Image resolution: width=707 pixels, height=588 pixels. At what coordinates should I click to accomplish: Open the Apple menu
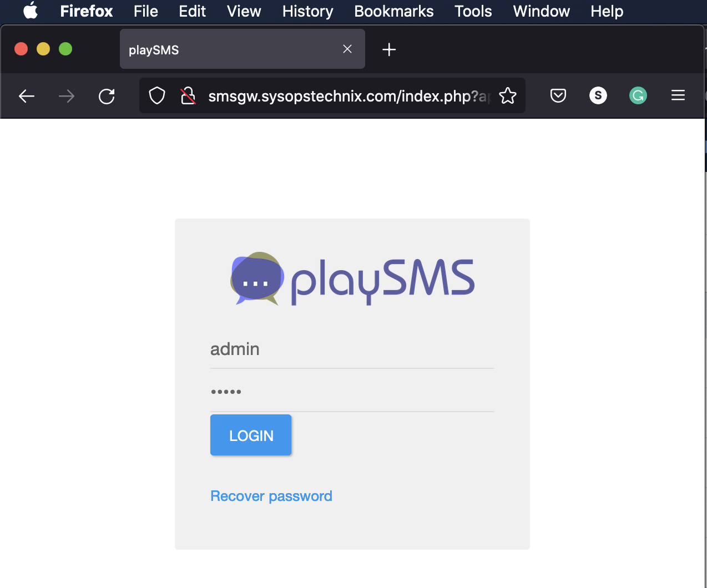pos(31,11)
